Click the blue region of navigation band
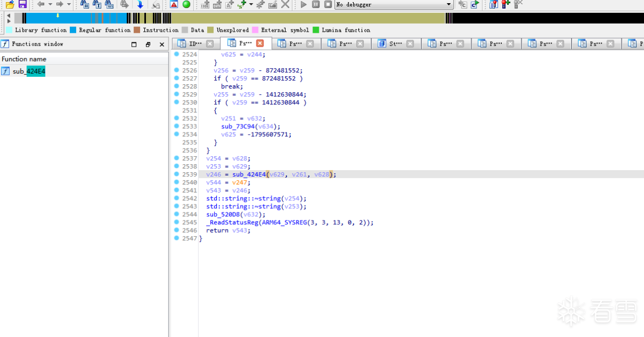Viewport: 644px width, 337px height. [x=75, y=18]
